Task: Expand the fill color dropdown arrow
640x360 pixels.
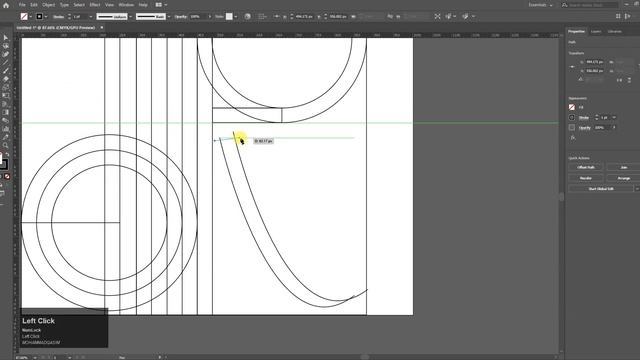Action: click(x=31, y=17)
